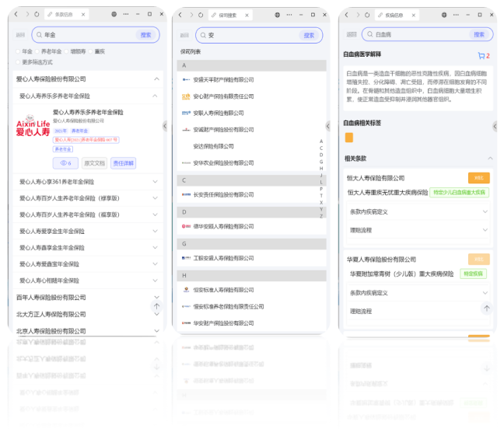Click forward arrow in the 疾病信息 window
The width and height of the screenshot is (504, 429).
[x=358, y=15]
